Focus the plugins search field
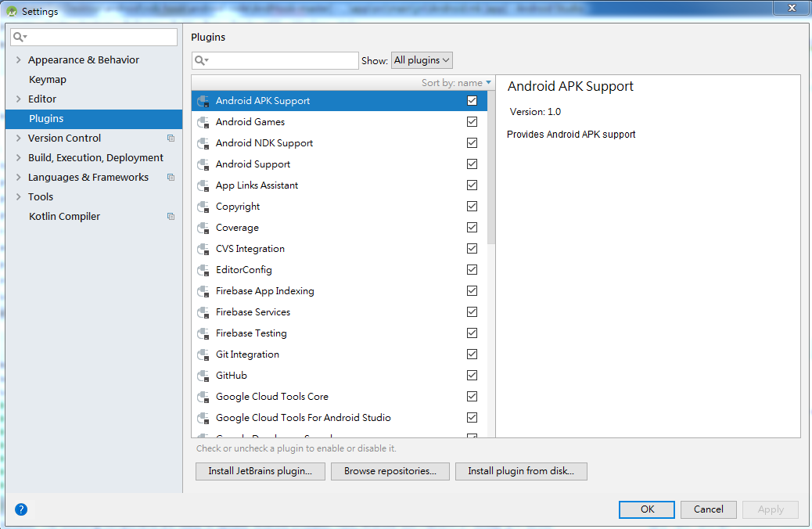Screen dimensions: 812x529 (275, 60)
